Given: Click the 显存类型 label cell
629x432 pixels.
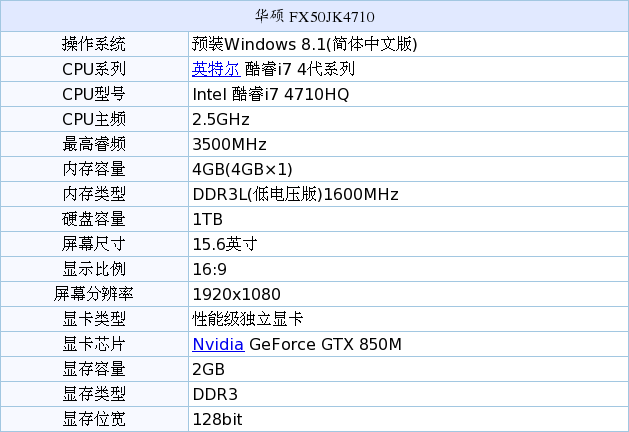Looking at the screenshot, I should click(x=94, y=394).
